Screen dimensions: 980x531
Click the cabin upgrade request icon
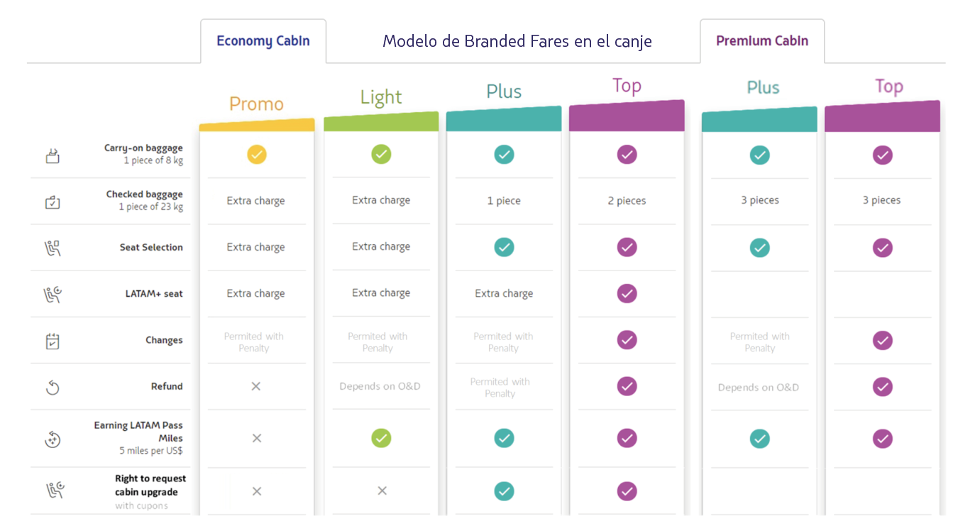click(53, 490)
